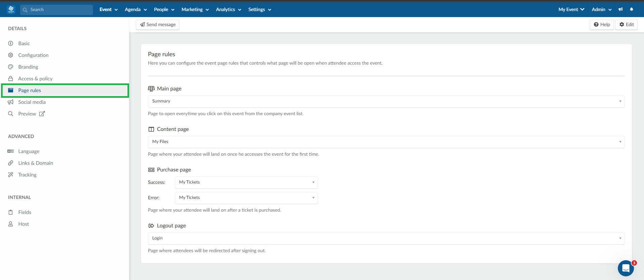Go to Branding section
This screenshot has height=280, width=644.
28,67
